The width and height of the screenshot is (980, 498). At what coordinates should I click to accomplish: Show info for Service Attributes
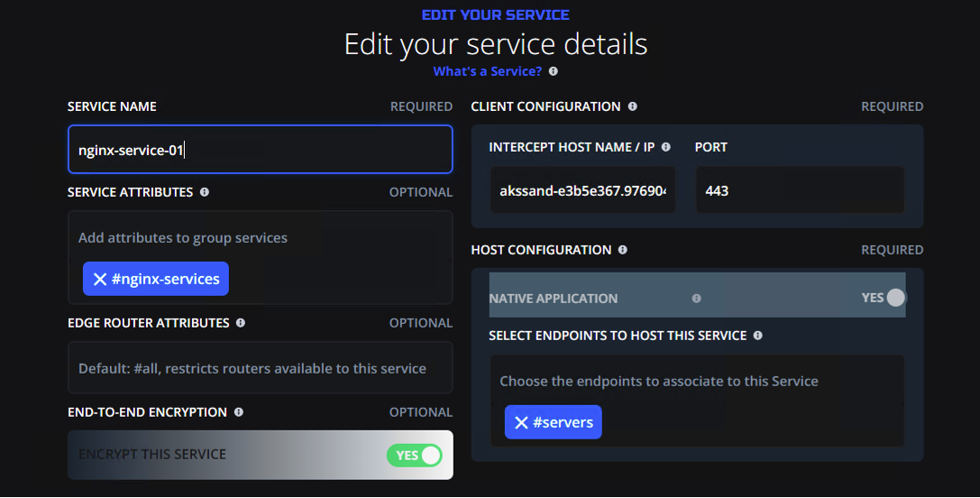coord(205,192)
